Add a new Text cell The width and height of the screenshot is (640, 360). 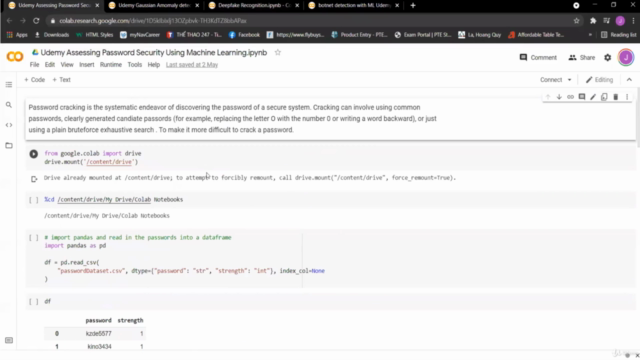click(61, 80)
